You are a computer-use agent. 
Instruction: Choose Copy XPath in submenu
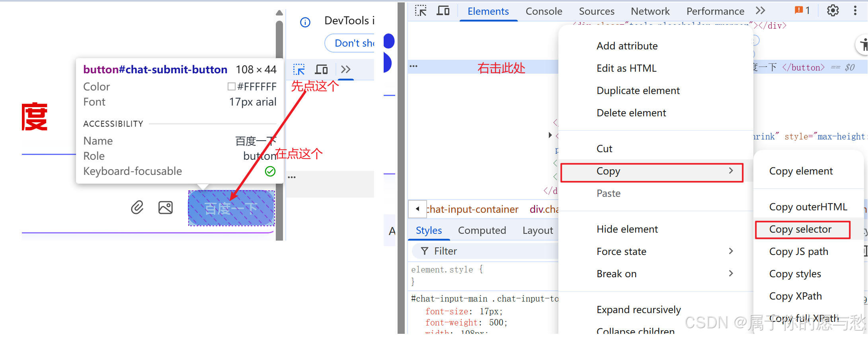tap(795, 296)
